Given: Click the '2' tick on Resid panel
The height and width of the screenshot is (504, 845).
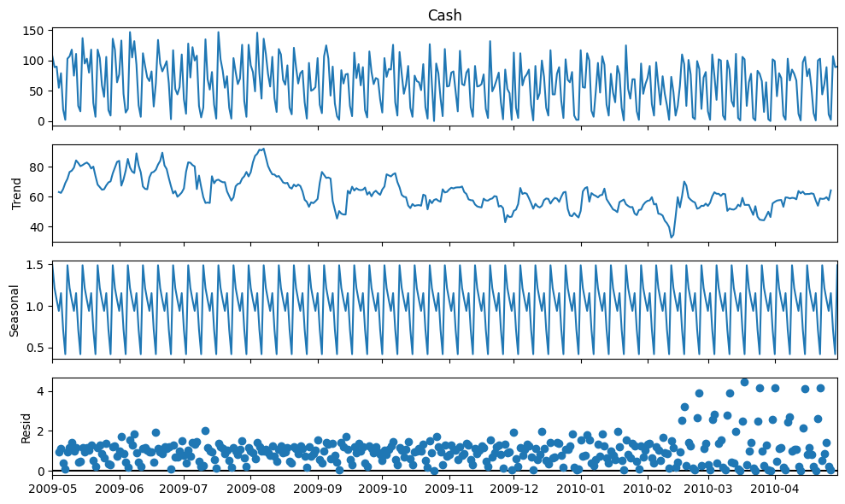Looking at the screenshot, I should coord(40,431).
